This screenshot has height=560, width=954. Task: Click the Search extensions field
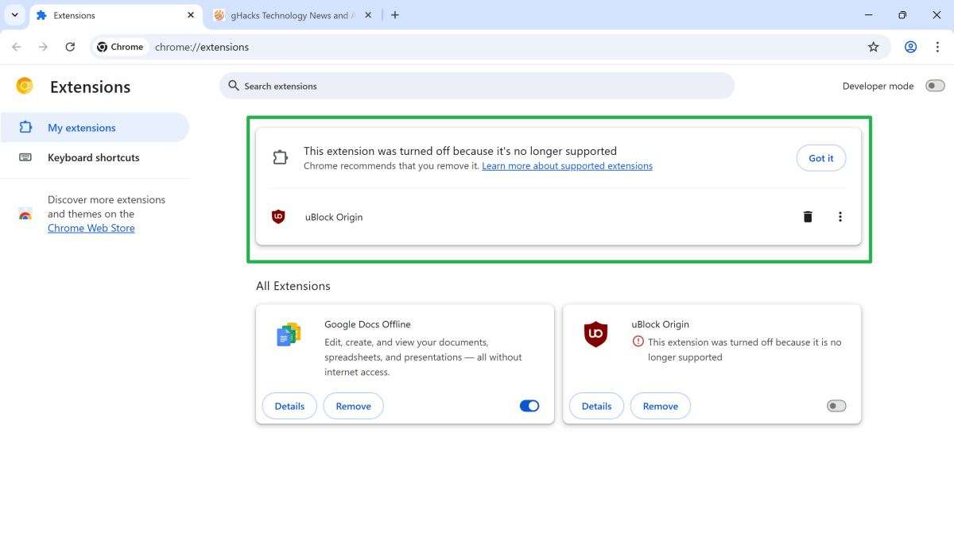point(477,86)
